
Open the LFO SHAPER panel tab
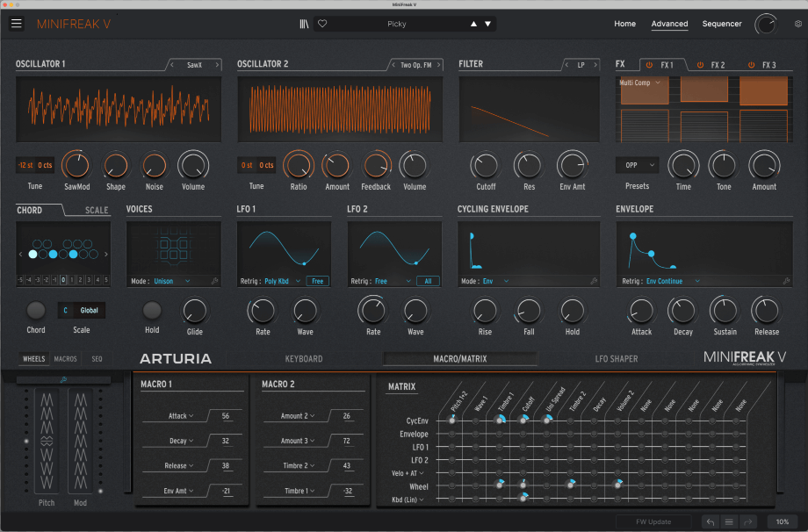pyautogui.click(x=617, y=359)
